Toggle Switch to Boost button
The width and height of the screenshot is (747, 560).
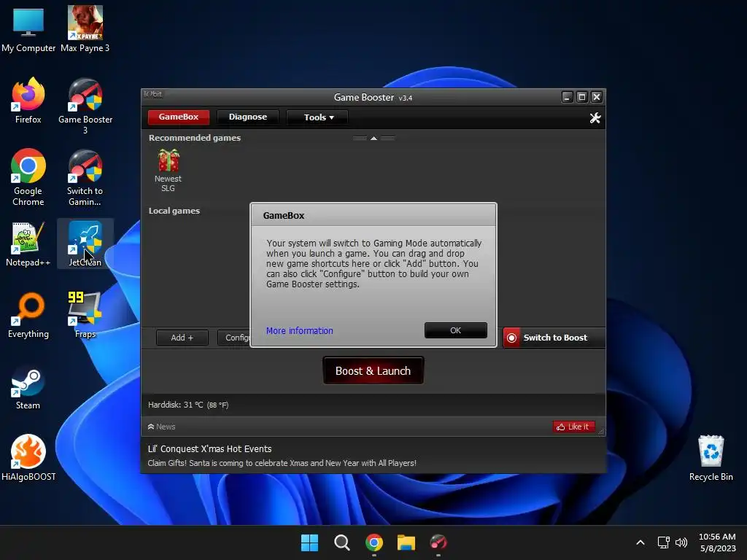[x=554, y=338]
